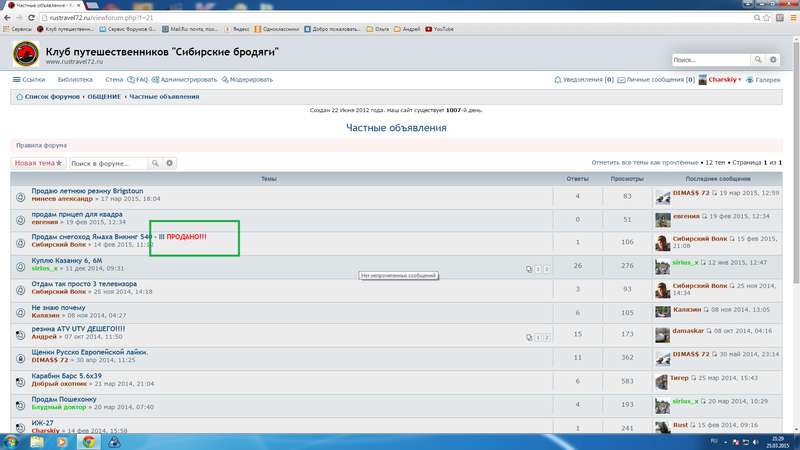The image size is (800, 450).
Task: Click the Поиск в форуме input field
Action: 108,163
